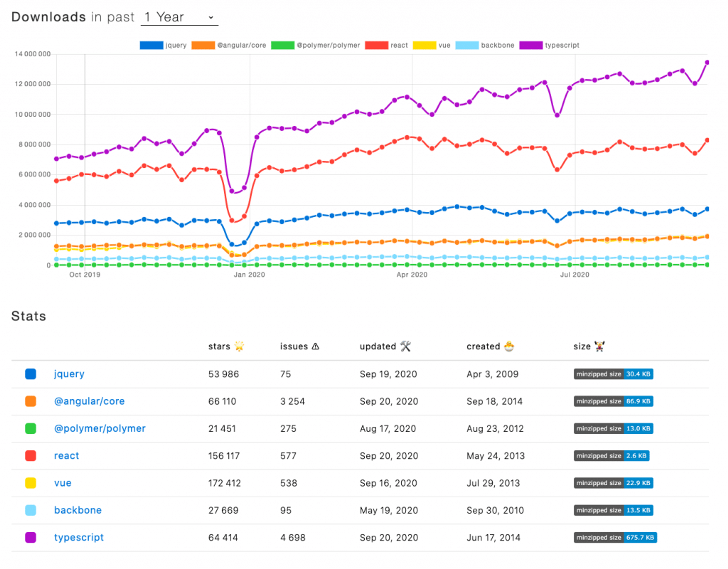The image size is (728, 569).
Task: Toggle jquery series in chart legend
Action: tap(163, 45)
